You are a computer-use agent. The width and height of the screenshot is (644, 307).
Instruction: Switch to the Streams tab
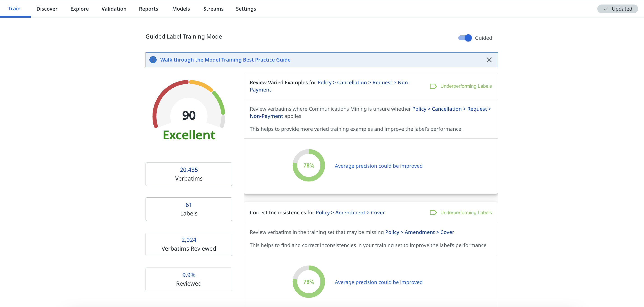tap(213, 9)
